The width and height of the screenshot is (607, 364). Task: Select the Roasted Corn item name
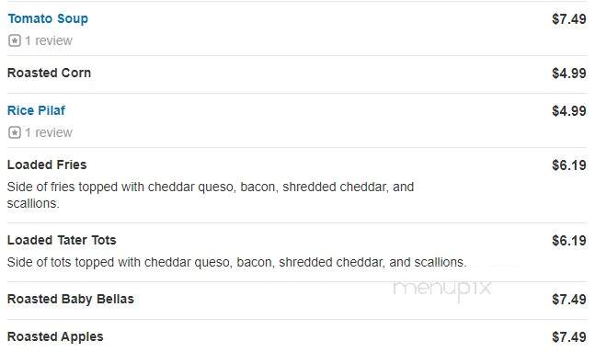pyautogui.click(x=49, y=73)
